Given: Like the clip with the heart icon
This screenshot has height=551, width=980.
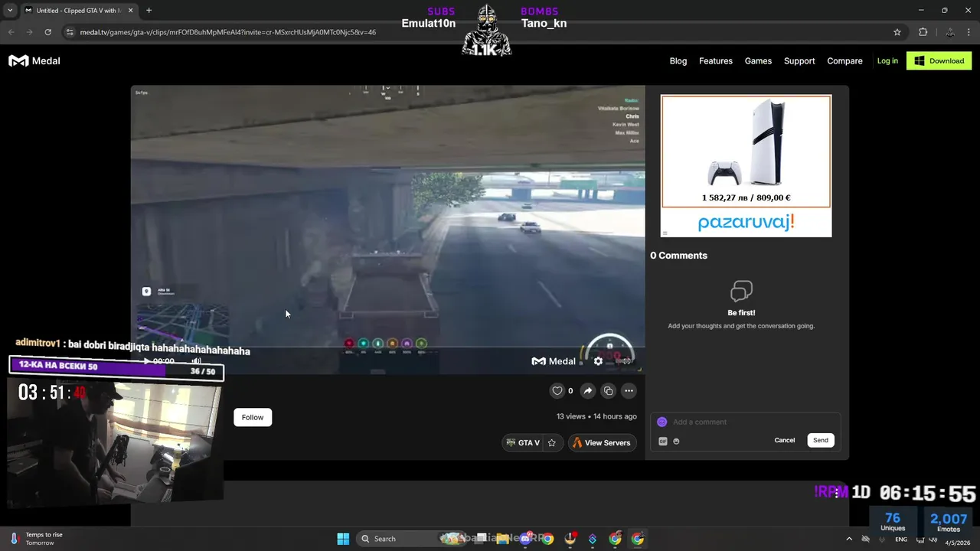Looking at the screenshot, I should point(557,390).
